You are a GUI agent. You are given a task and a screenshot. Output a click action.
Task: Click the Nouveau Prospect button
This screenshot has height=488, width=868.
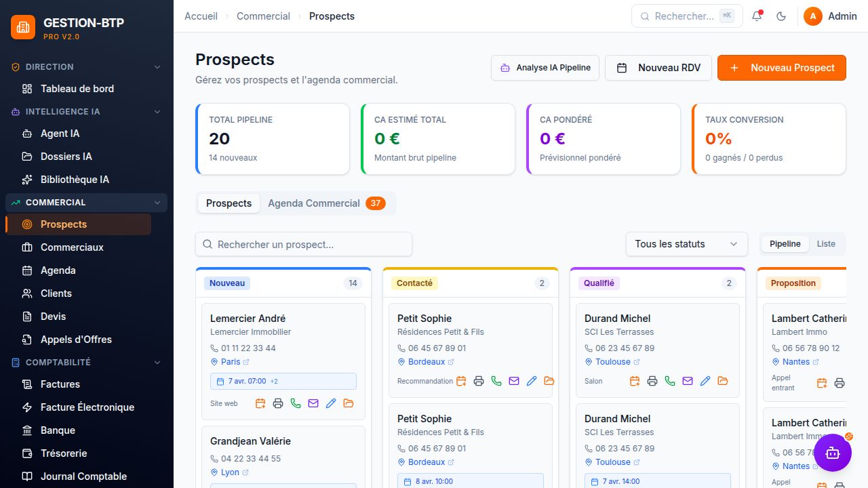click(782, 68)
